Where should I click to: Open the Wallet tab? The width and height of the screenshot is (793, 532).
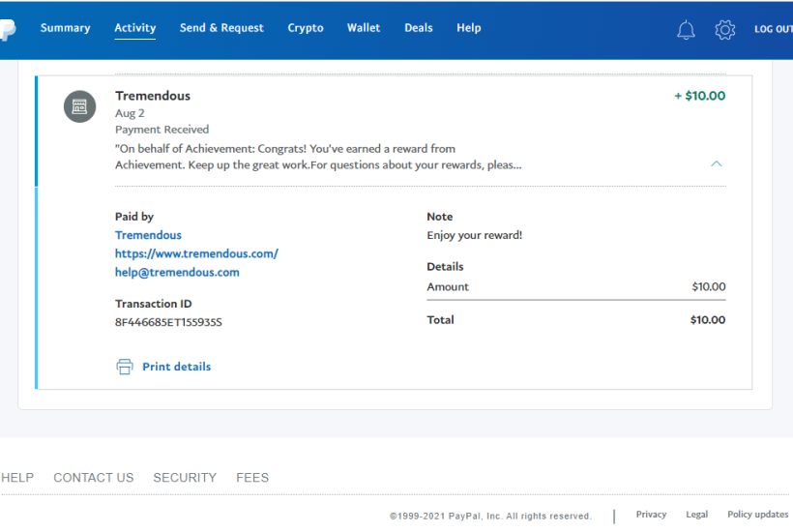tap(364, 28)
